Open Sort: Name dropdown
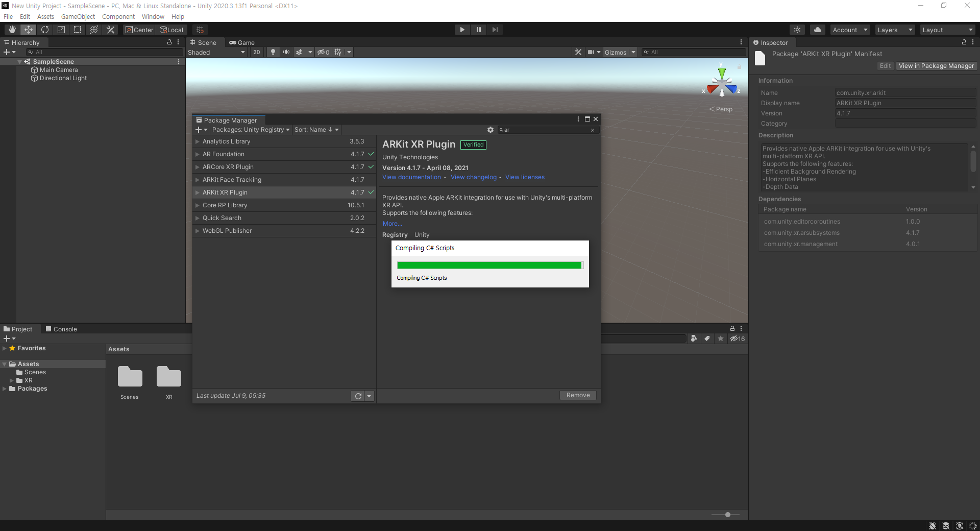This screenshot has width=980, height=531. tap(316, 130)
